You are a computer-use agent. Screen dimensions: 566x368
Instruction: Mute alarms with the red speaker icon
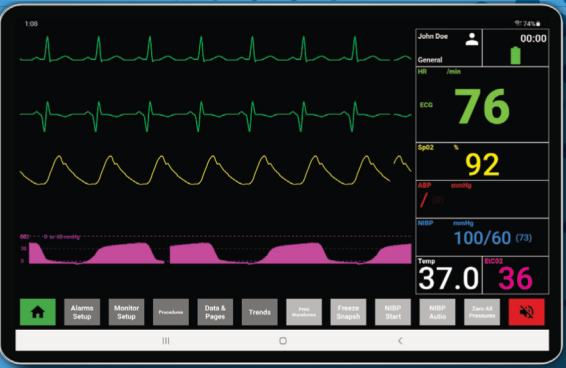point(526,312)
